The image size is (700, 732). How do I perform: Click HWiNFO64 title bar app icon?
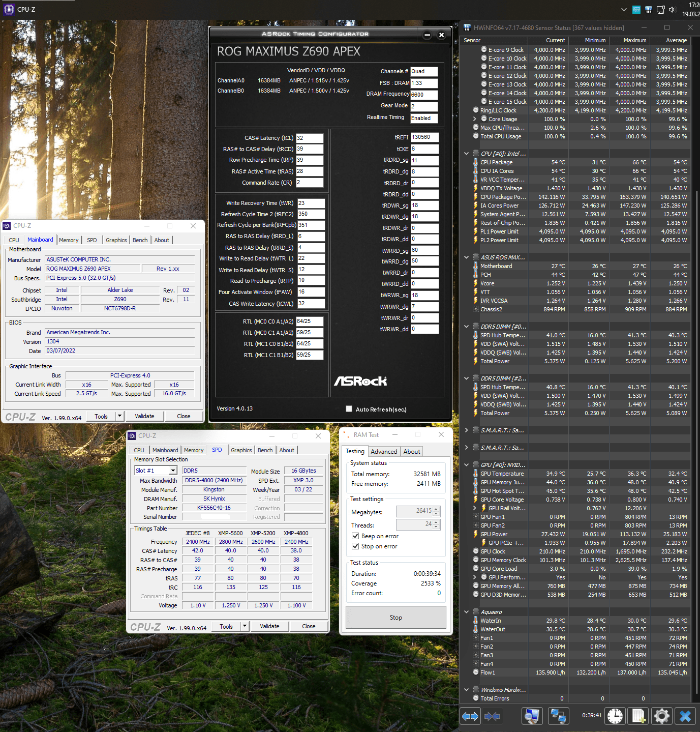point(467,27)
